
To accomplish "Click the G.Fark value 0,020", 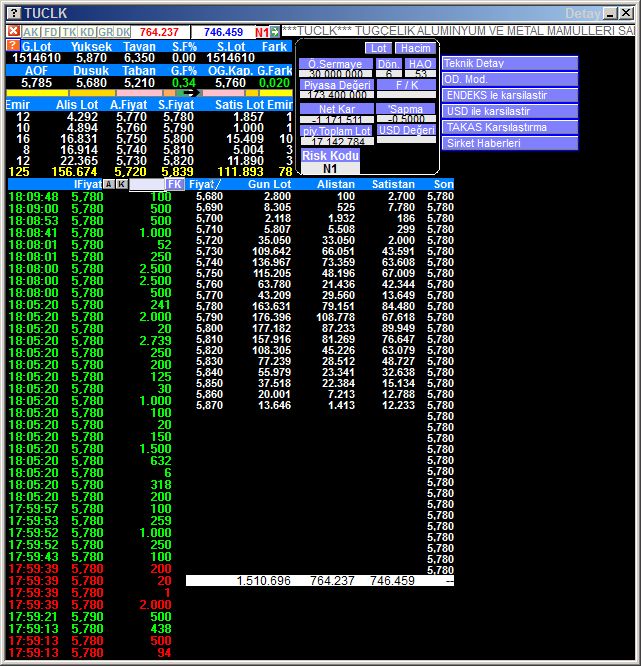I will (x=274, y=82).
